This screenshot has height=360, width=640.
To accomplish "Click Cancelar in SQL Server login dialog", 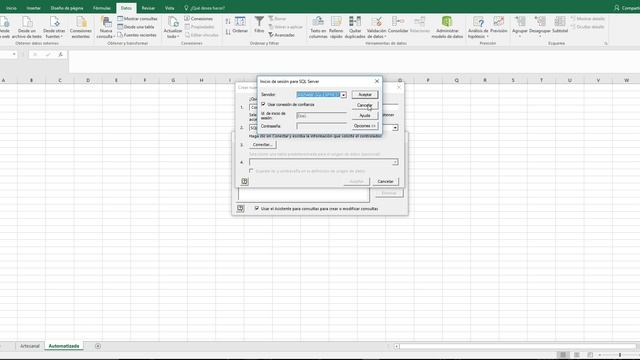I will (x=365, y=105).
